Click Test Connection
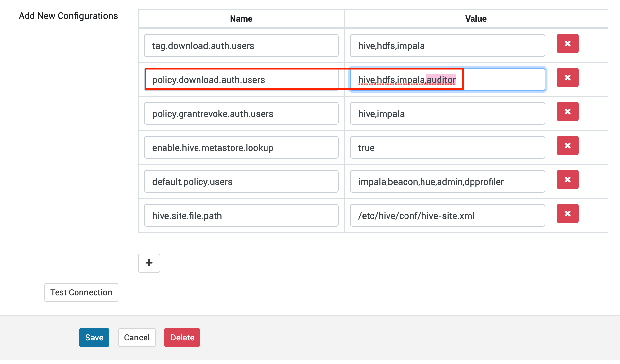This screenshot has width=620, height=364. pos(81,292)
